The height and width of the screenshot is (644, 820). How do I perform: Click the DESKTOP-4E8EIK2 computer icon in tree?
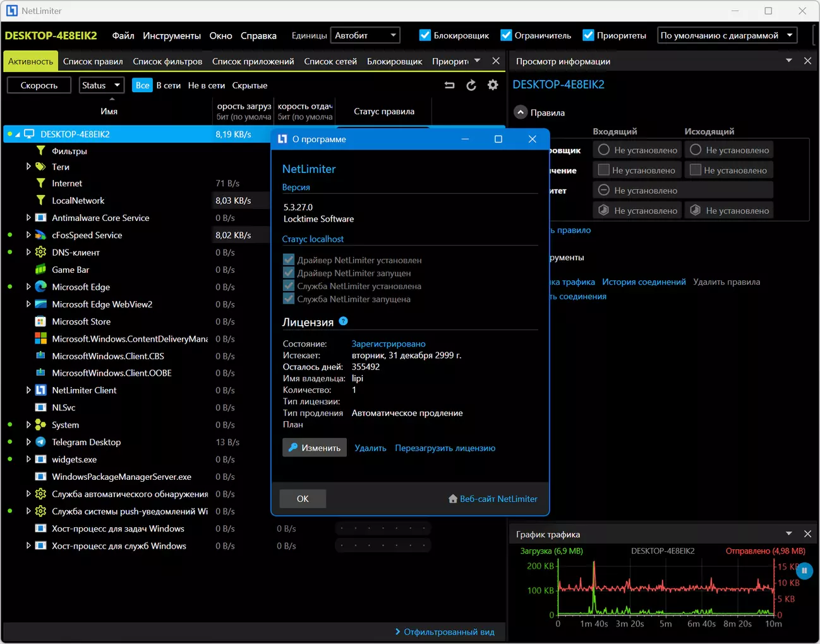pos(29,134)
